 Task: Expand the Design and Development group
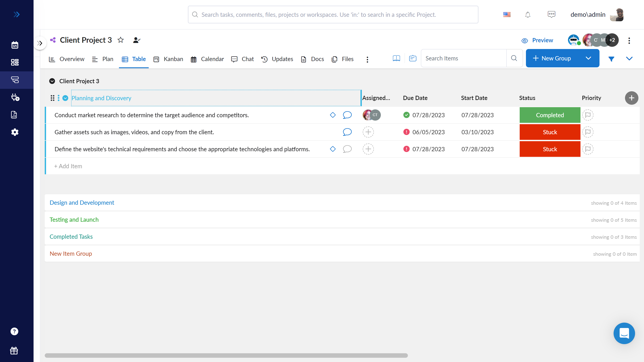pyautogui.click(x=82, y=202)
